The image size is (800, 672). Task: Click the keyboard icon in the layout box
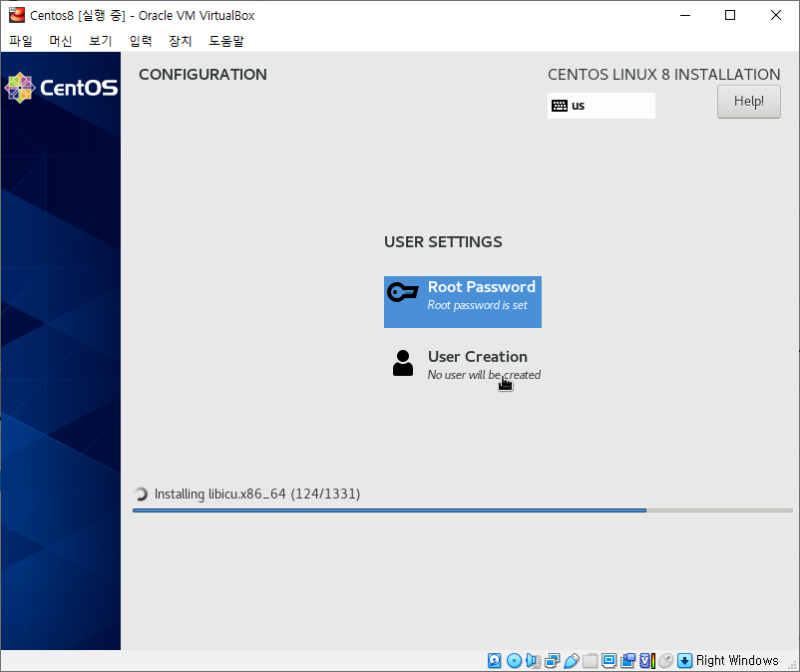coord(560,106)
